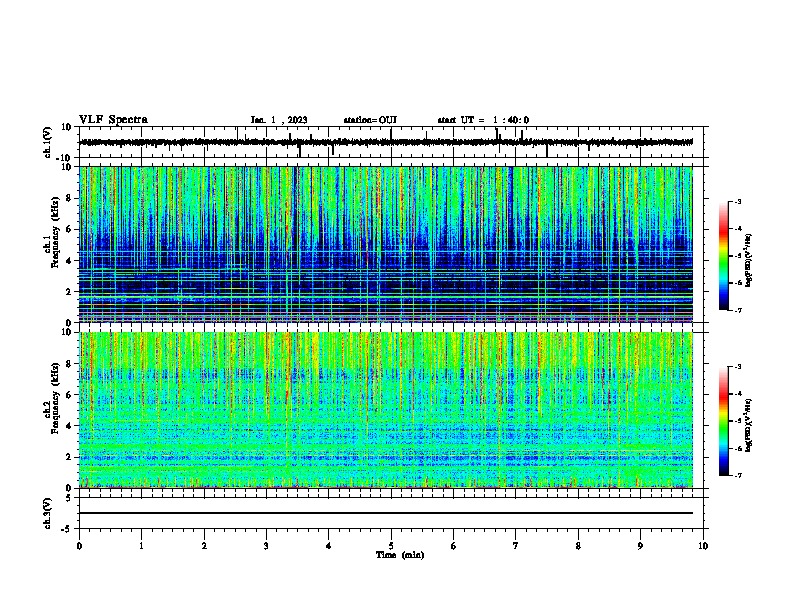Click inside the ch.1 frequency spectrogram
Image resolution: width=792 pixels, height=612 pixels.
click(386, 244)
